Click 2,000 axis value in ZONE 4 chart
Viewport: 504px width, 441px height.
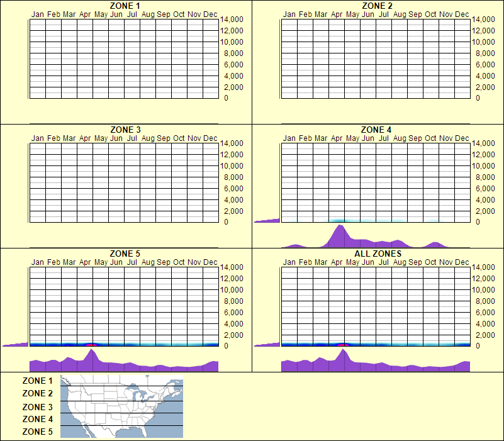point(485,211)
